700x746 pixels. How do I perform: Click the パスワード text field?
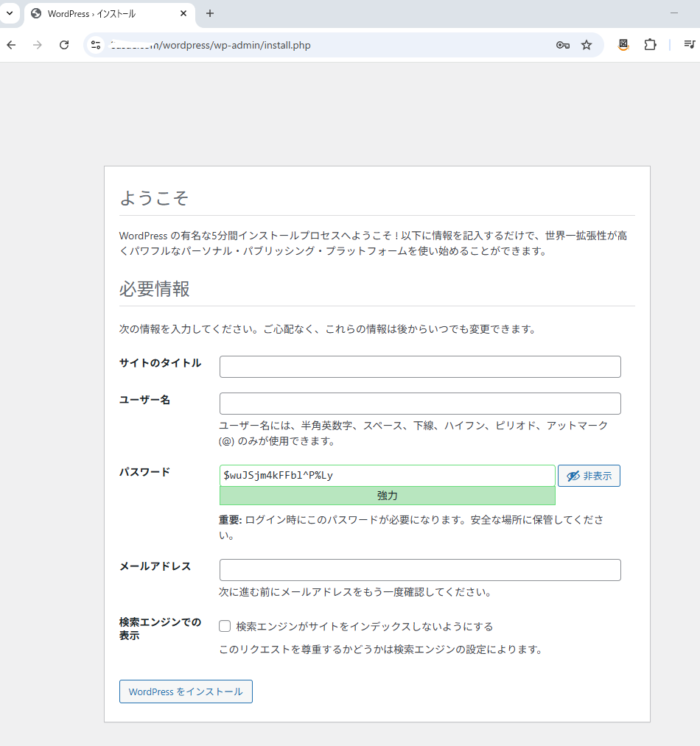[387, 475]
